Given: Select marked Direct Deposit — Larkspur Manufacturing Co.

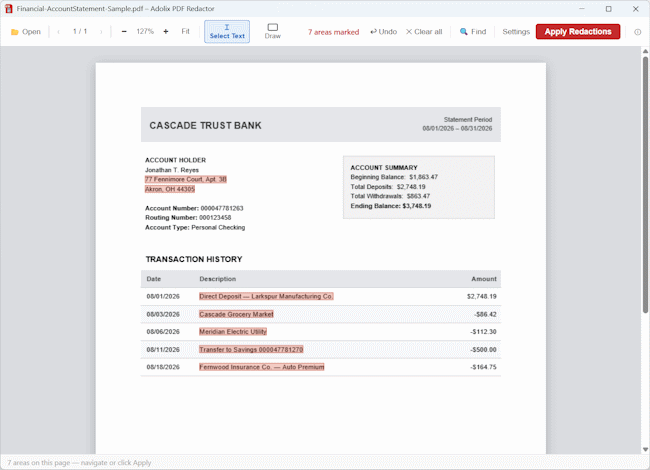Looking at the screenshot, I should [x=266, y=296].
